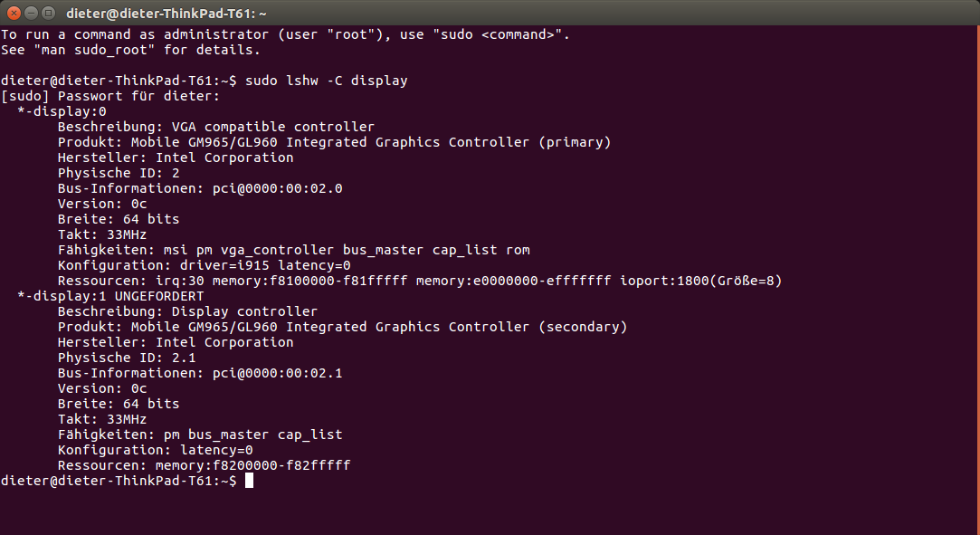Click the word '(secondary)' in Produkt line

coord(583,326)
